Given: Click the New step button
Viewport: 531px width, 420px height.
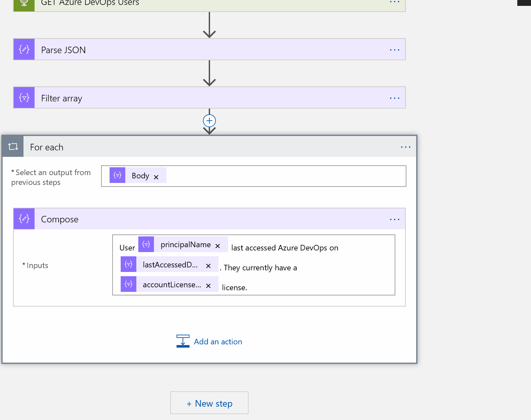Looking at the screenshot, I should pos(209,403).
